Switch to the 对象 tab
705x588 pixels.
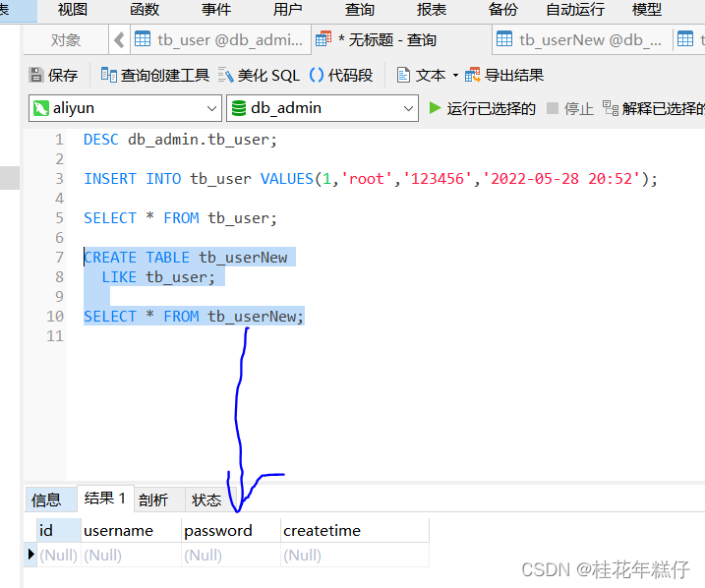66,40
